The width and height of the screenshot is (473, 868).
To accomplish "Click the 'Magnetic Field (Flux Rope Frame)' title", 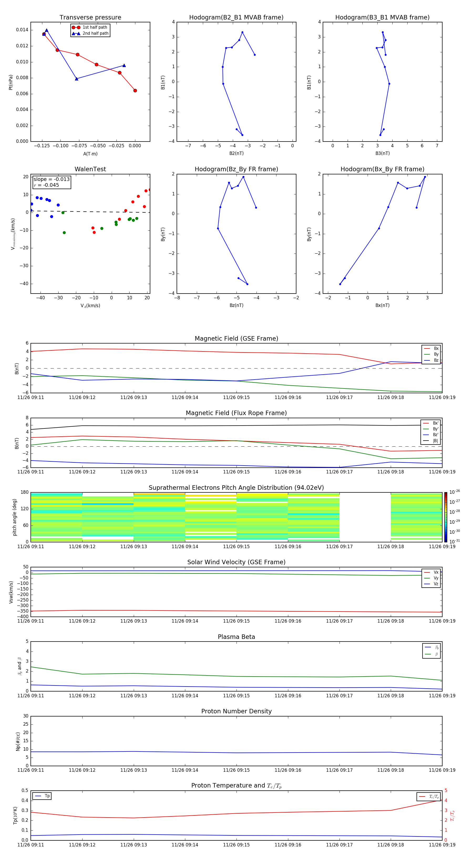I will pos(236,413).
